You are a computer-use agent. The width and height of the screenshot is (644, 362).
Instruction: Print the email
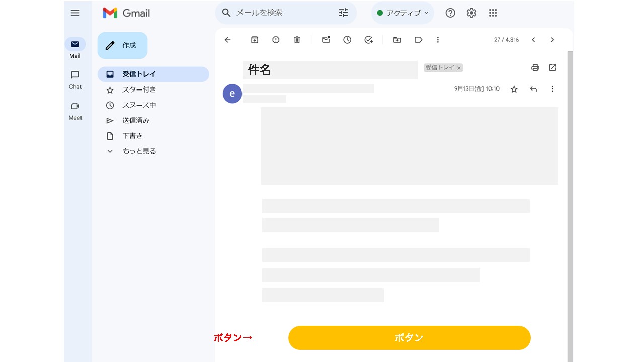(x=535, y=67)
